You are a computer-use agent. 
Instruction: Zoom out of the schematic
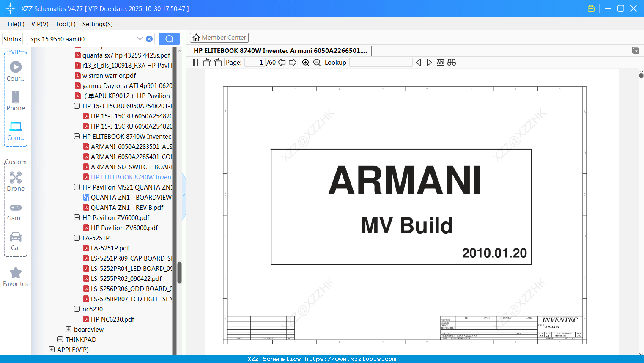(317, 62)
